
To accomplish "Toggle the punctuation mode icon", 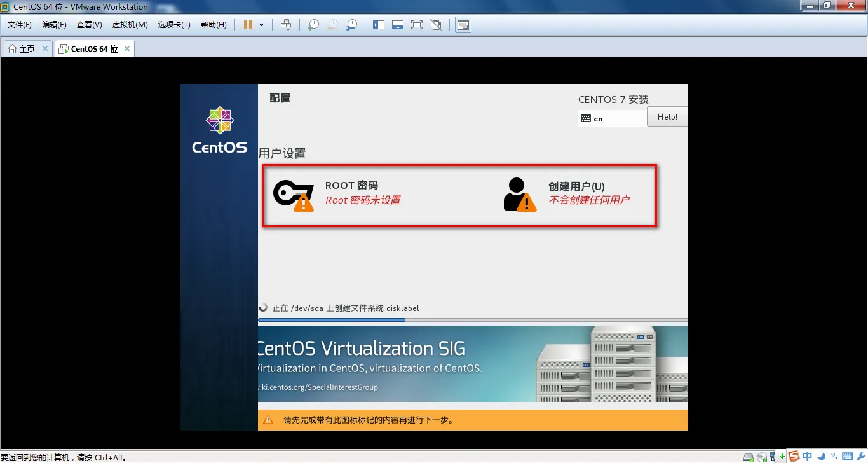I will point(834,456).
